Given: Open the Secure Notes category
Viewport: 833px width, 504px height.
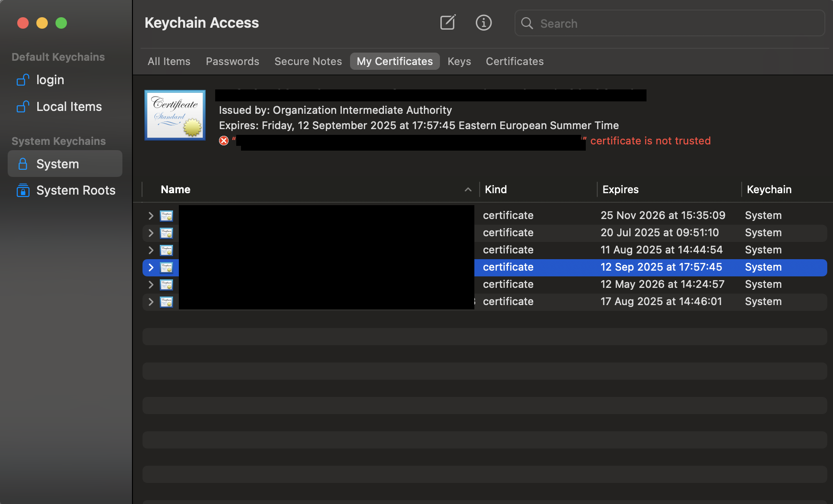Looking at the screenshot, I should [x=307, y=61].
